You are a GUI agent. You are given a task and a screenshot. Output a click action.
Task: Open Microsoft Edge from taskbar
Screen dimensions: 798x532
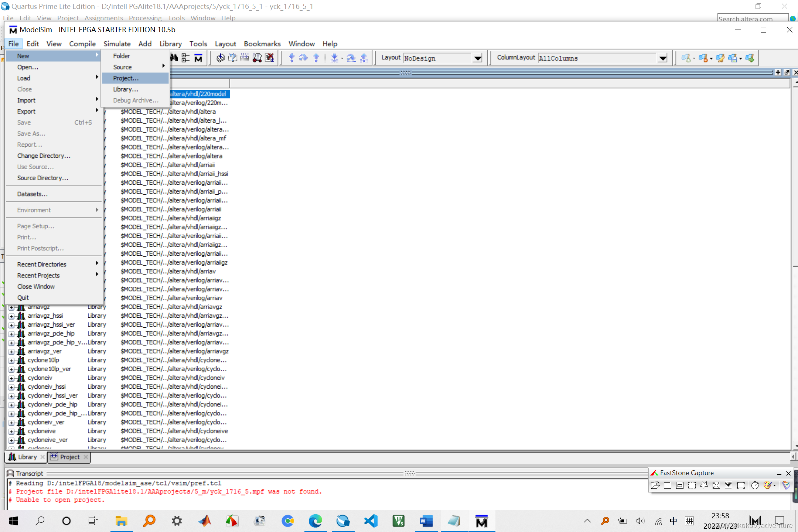tap(316, 521)
